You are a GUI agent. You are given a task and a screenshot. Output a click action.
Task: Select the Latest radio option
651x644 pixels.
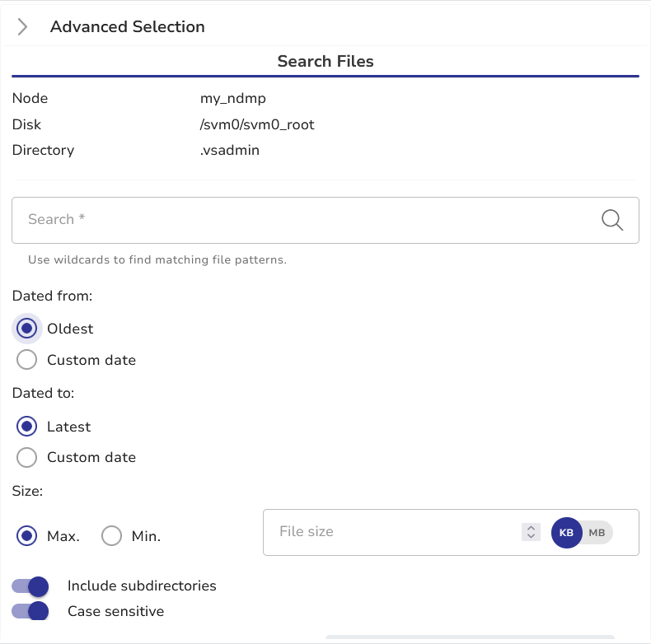coord(27,427)
